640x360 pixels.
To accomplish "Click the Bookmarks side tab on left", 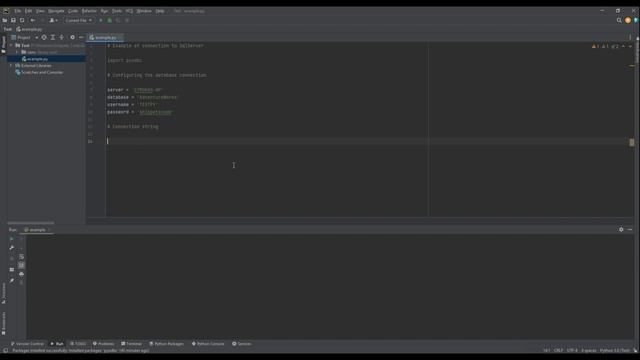I will point(4,323).
